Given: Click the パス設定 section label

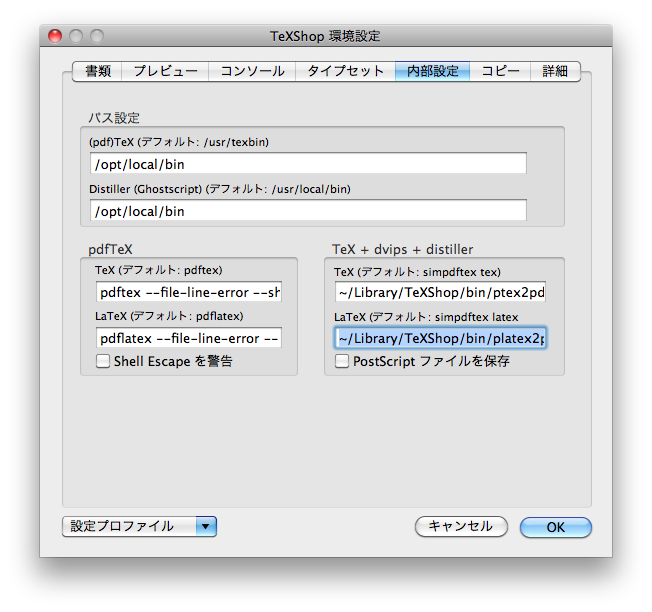Looking at the screenshot, I should point(114,118).
